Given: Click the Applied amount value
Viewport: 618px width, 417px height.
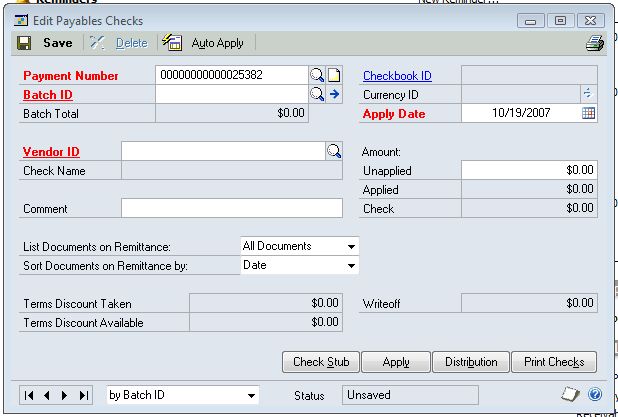Looking at the screenshot, I should [579, 189].
